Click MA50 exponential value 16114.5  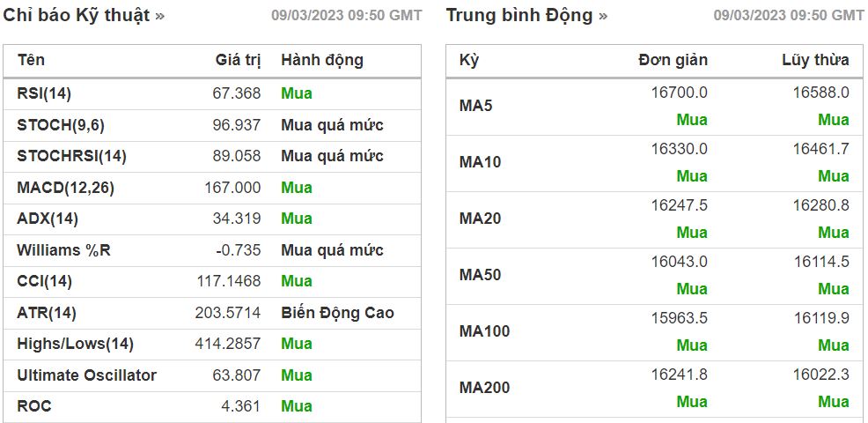(x=821, y=262)
